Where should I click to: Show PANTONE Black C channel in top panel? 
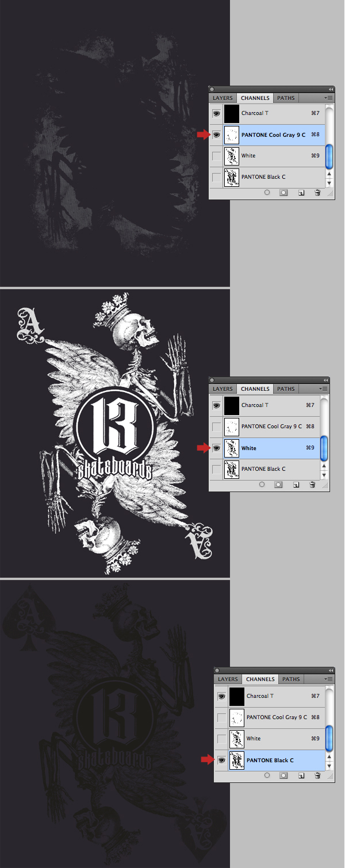[216, 177]
